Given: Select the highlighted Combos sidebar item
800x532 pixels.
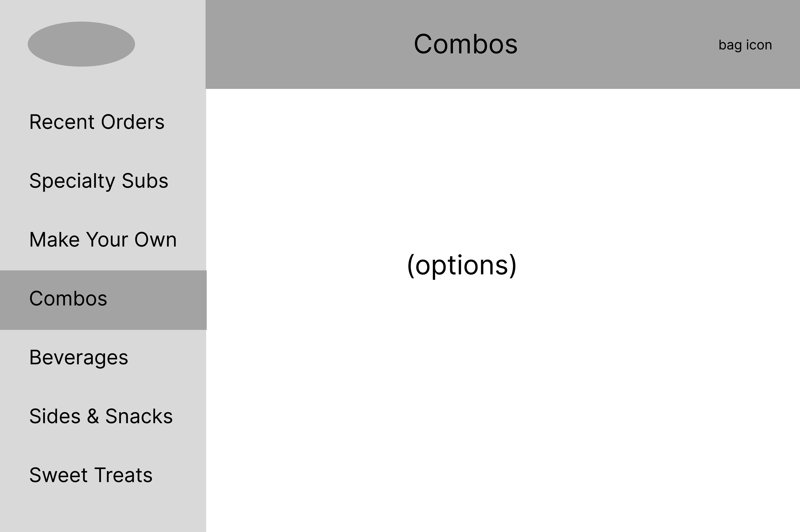Looking at the screenshot, I should pyautogui.click(x=68, y=299).
